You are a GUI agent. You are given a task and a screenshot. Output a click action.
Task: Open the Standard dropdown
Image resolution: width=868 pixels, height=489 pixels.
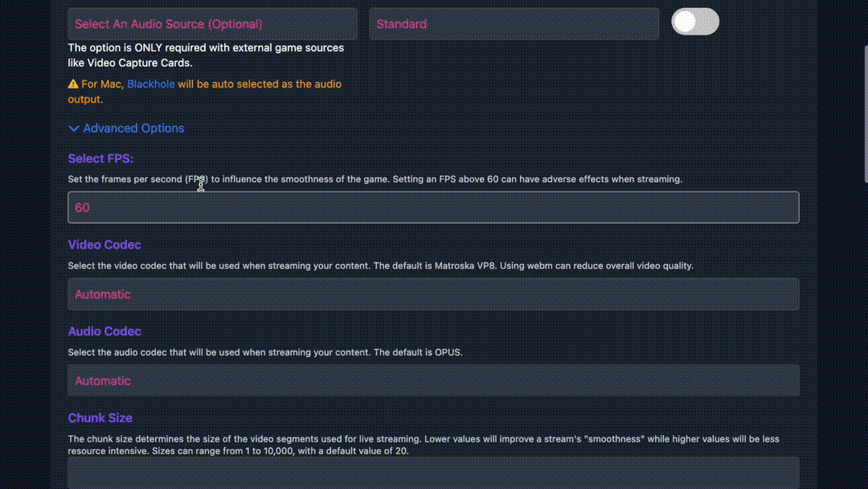pyautogui.click(x=514, y=24)
